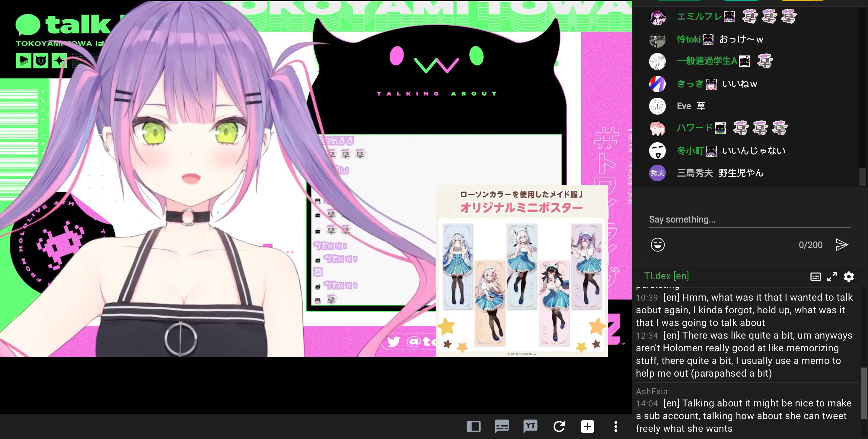This screenshot has width=868, height=439.
Task: Open the emoji picker smiley icon
Action: click(657, 245)
